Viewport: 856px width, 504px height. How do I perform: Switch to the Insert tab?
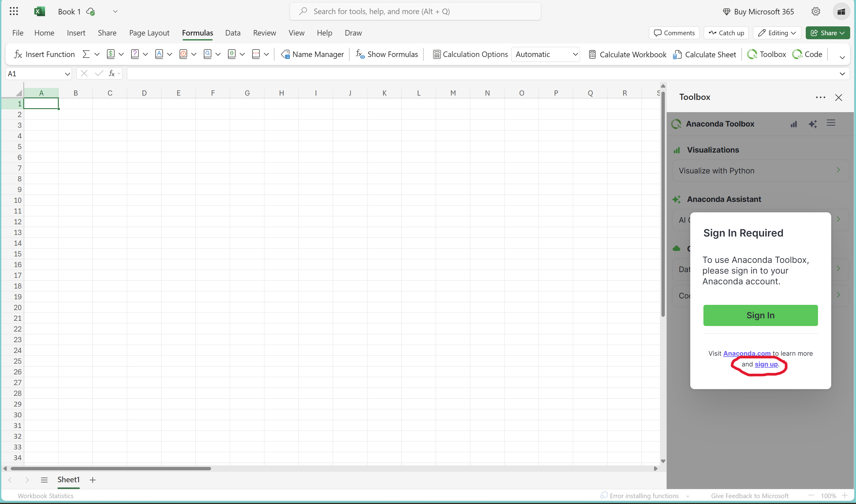76,33
